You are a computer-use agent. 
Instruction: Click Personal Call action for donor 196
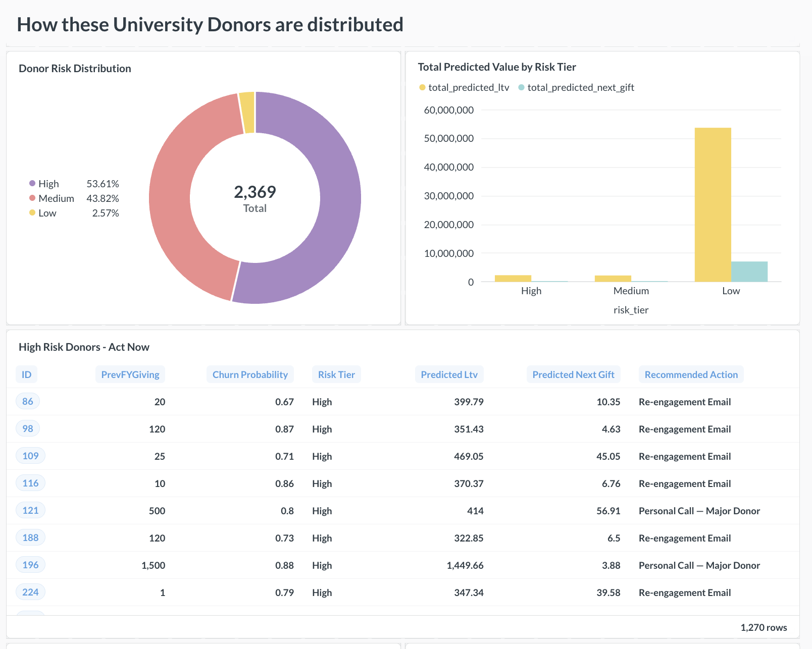[699, 565]
